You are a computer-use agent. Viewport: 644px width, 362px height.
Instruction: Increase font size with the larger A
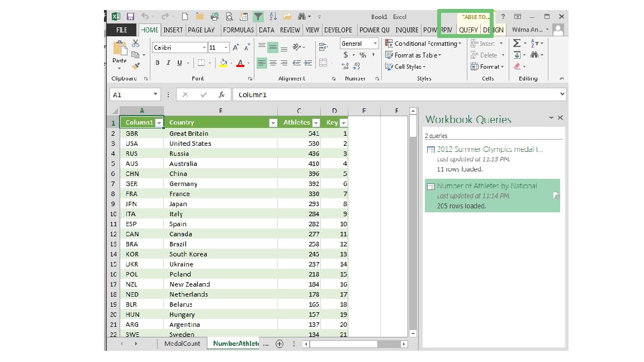[x=236, y=47]
